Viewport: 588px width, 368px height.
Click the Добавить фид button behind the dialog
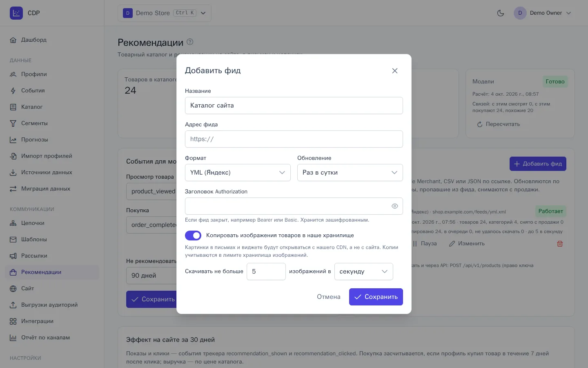[x=538, y=164]
